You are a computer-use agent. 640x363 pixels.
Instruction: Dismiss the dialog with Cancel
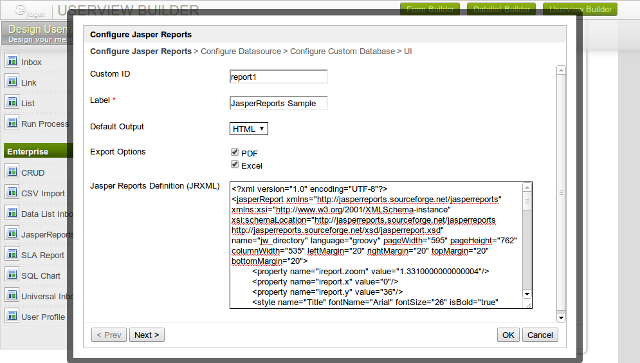540,335
